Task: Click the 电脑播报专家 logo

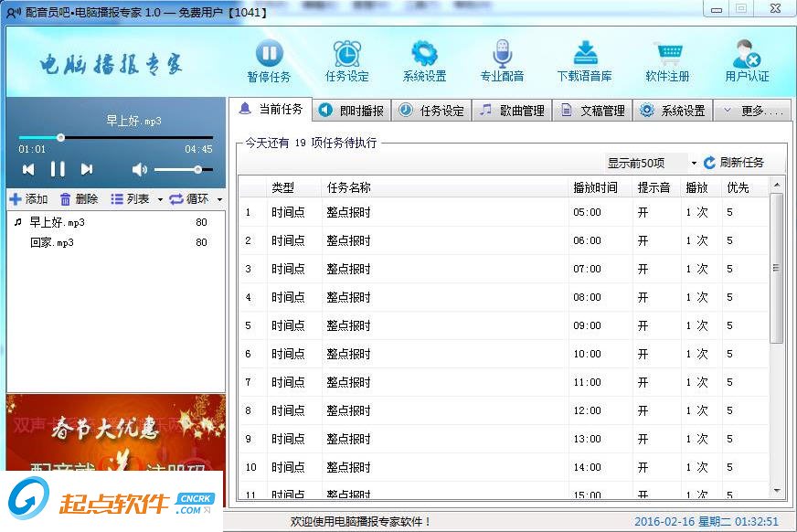Action: point(111,65)
